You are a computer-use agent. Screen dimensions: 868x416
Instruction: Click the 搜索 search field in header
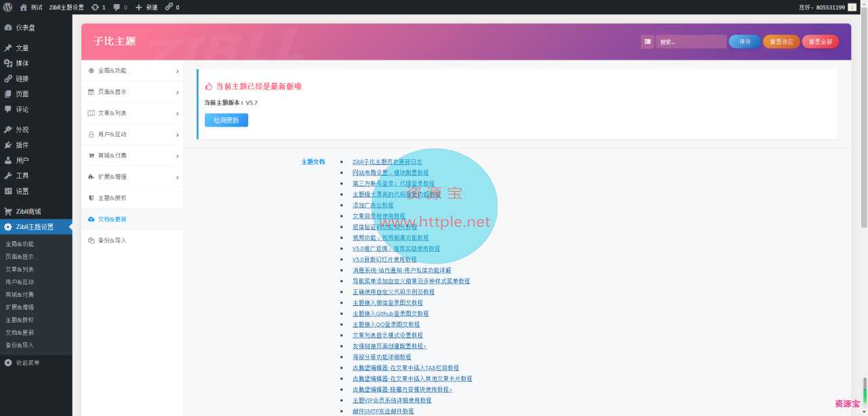point(691,42)
